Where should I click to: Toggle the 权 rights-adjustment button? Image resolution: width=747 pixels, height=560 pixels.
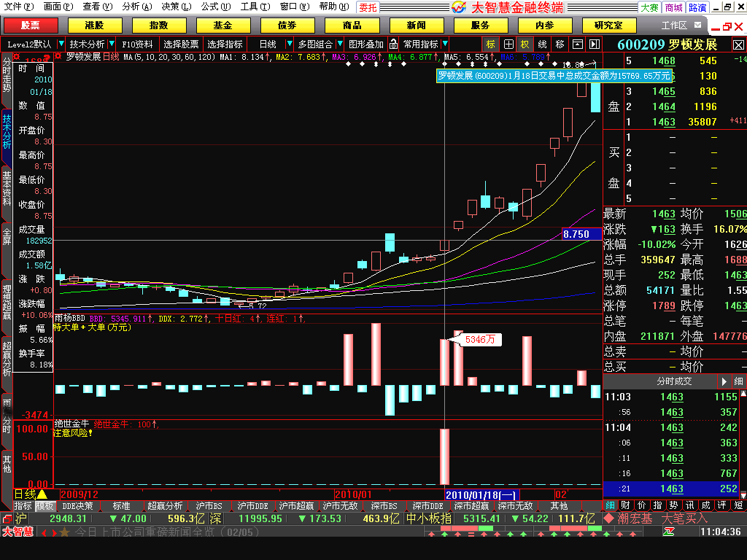tap(525, 44)
